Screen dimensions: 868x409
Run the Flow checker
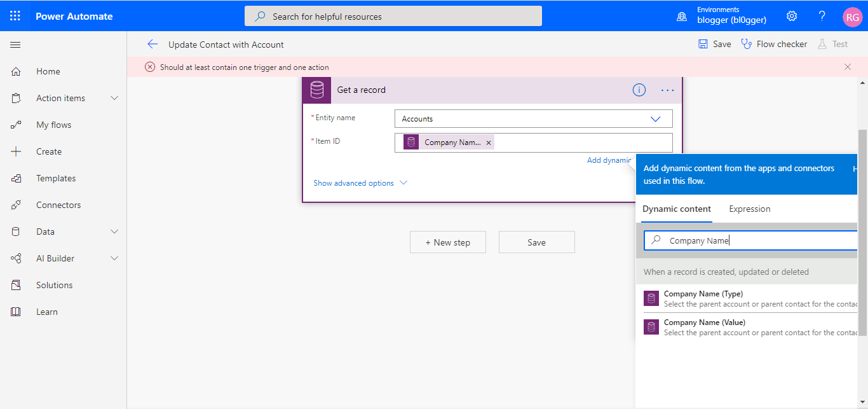(x=774, y=43)
